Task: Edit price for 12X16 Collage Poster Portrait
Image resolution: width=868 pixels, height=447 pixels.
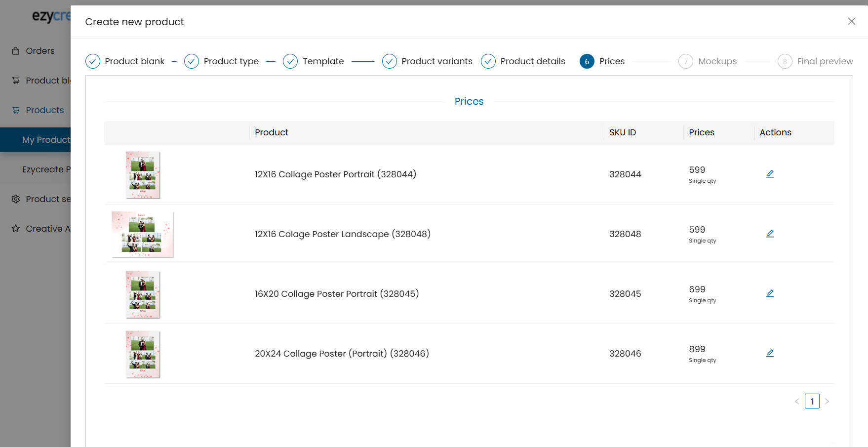Action: point(770,174)
